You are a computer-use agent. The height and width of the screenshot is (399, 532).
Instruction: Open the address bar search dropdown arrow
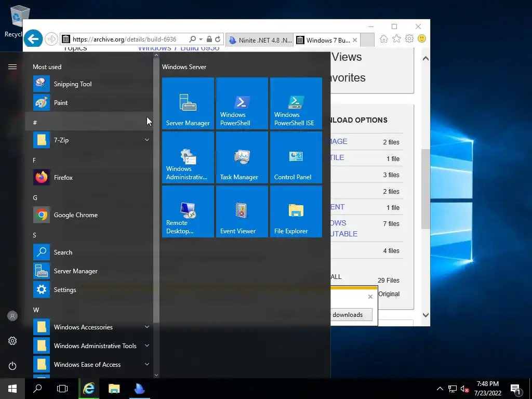tap(201, 39)
